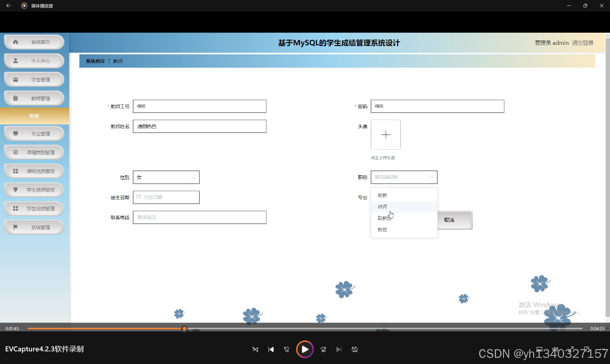Open the 性别 gender dropdown

coord(166,177)
